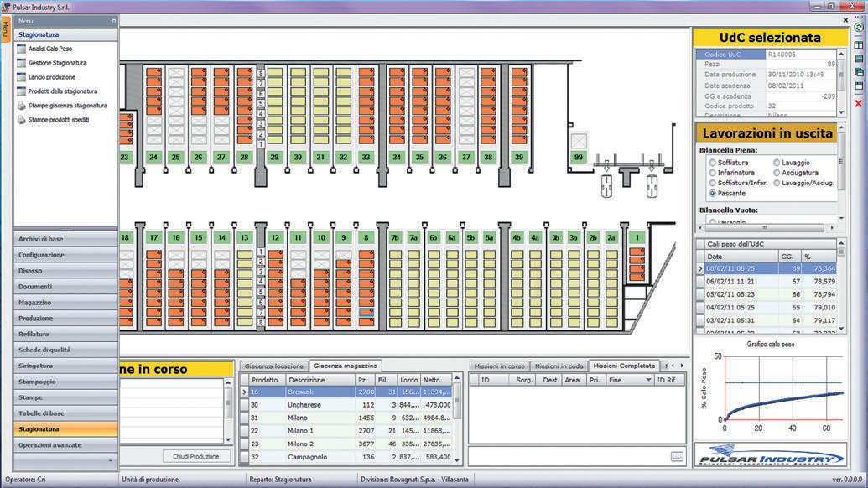
Task: Click the small keyboard icon below missions list
Action: coord(677,456)
